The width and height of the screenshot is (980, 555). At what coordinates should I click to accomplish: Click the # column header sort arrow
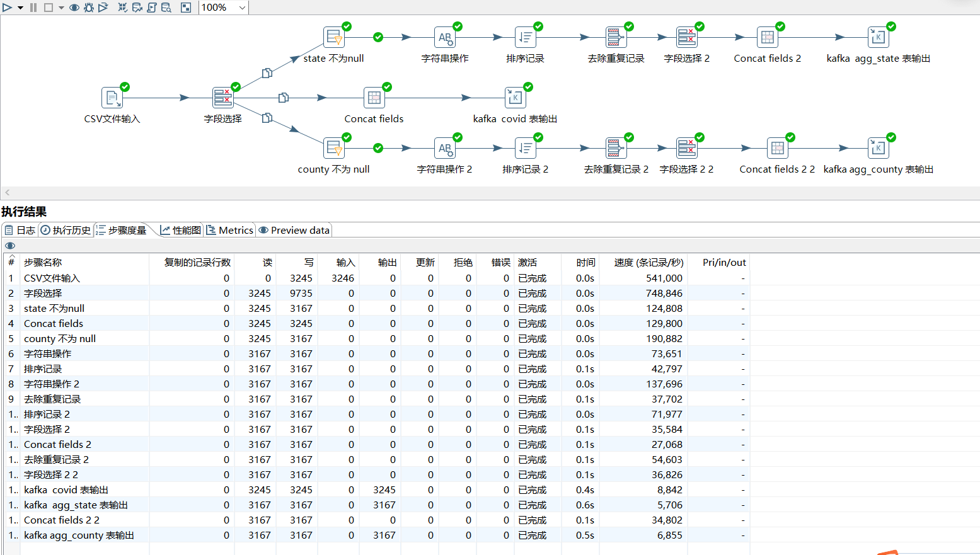pos(11,258)
